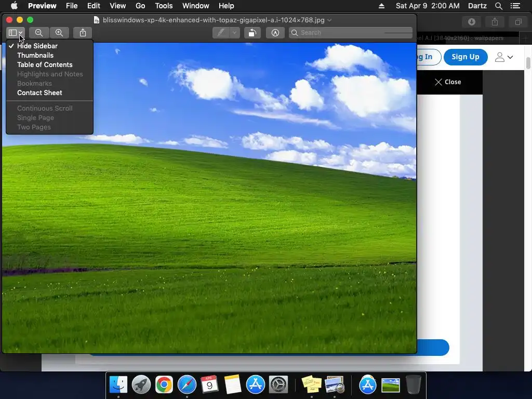The width and height of the screenshot is (532, 399).
Task: Open the Go menu
Action: tap(140, 6)
